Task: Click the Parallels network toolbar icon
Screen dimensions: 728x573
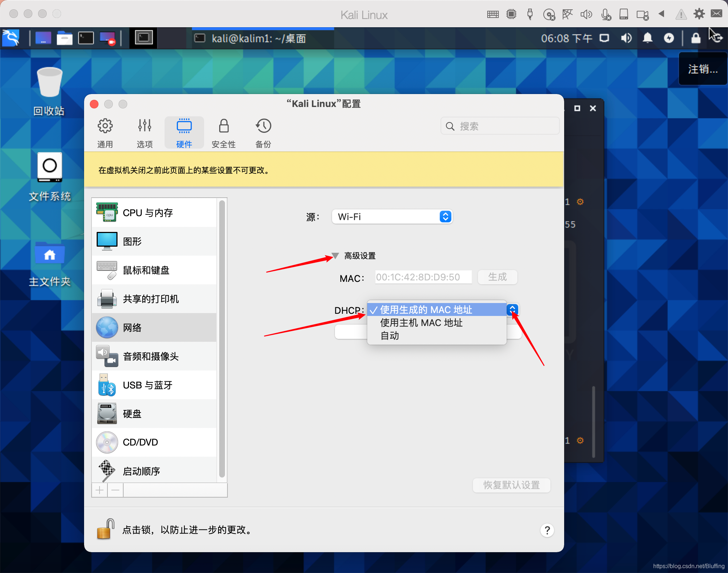Action: point(567,14)
